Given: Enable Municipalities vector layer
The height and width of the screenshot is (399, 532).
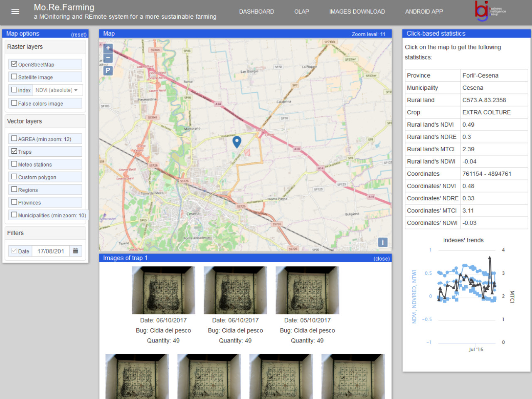Looking at the screenshot, I should (x=14, y=215).
